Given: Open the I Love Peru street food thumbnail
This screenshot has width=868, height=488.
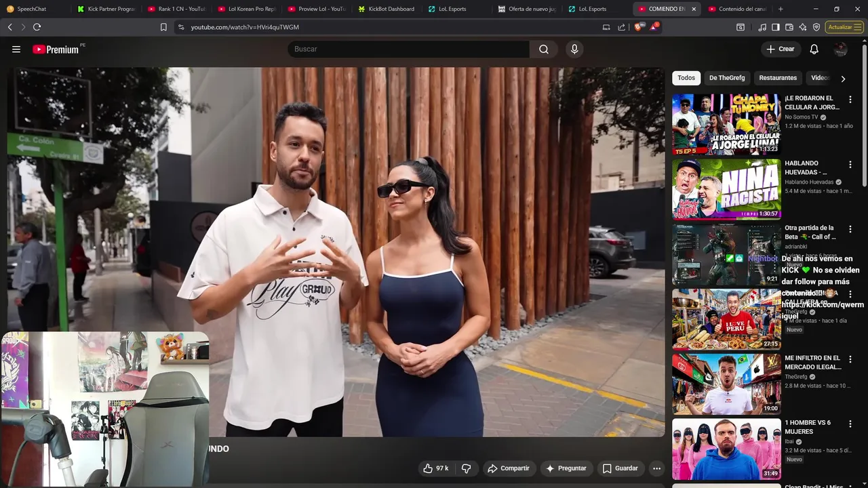Looking at the screenshot, I should click(x=726, y=319).
